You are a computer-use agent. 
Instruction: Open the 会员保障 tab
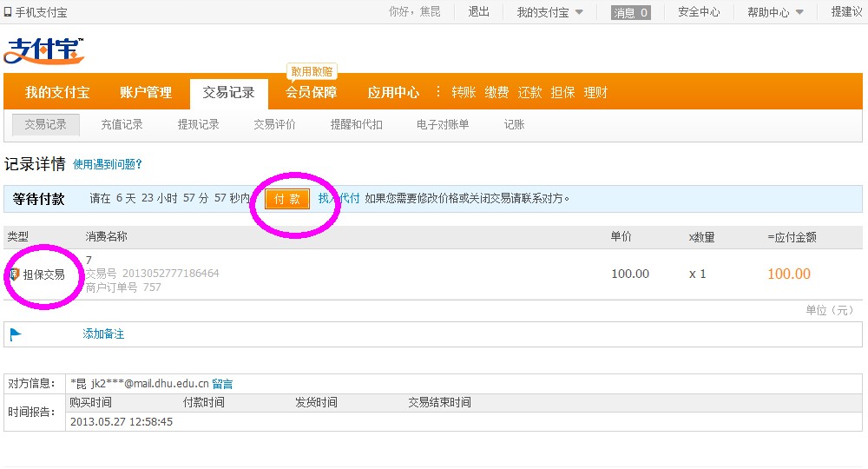click(x=311, y=92)
